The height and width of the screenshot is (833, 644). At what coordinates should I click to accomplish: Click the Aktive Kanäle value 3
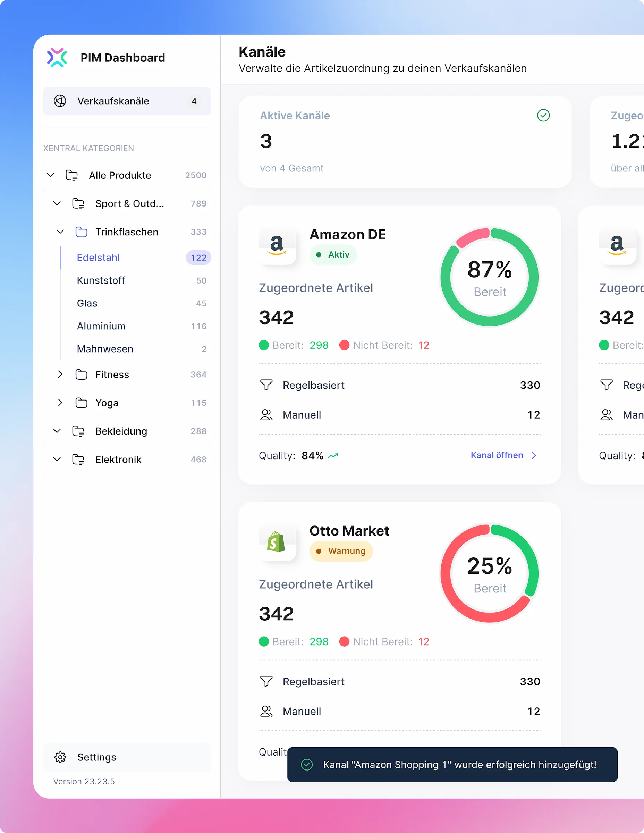[x=266, y=141]
